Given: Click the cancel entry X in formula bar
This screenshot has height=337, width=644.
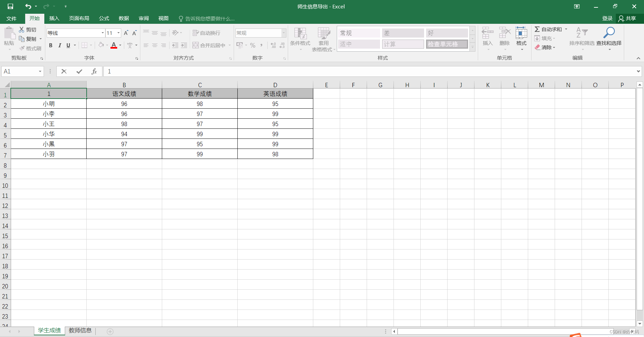Looking at the screenshot, I should 64,71.
